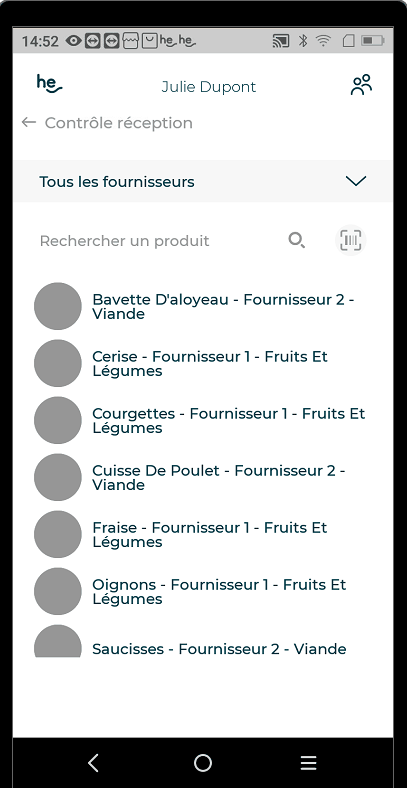Screen dimensions: 407x788
Task: Go back using the Contrôle réception arrow
Action: click(29, 122)
